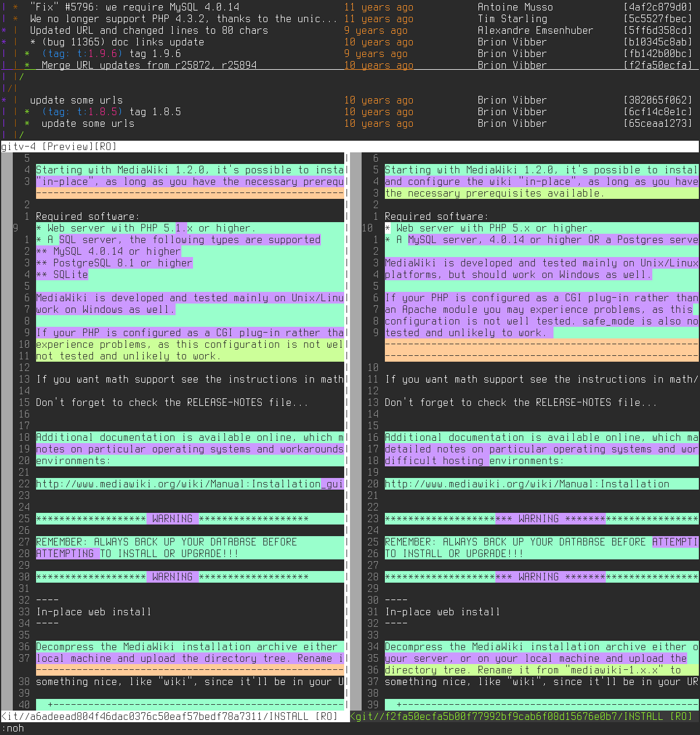The image size is (700, 735).
Task: Click commit hash [fb142b00bc]
Action: click(658, 53)
